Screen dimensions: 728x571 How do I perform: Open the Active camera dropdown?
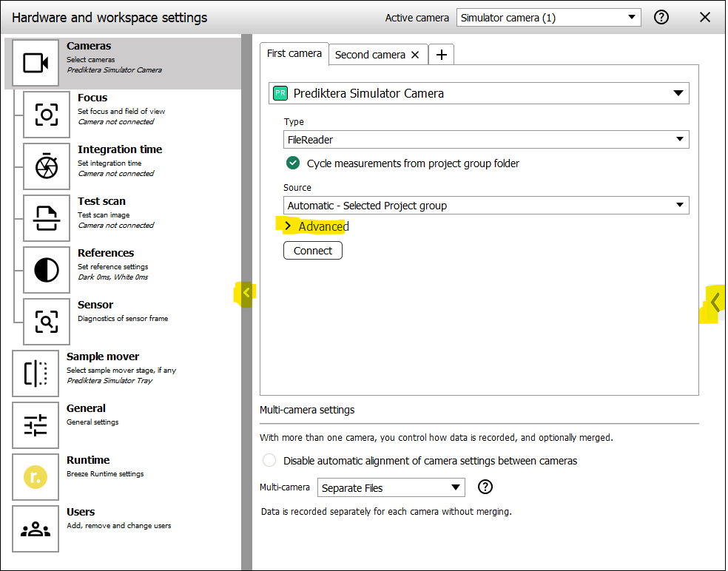tap(548, 18)
